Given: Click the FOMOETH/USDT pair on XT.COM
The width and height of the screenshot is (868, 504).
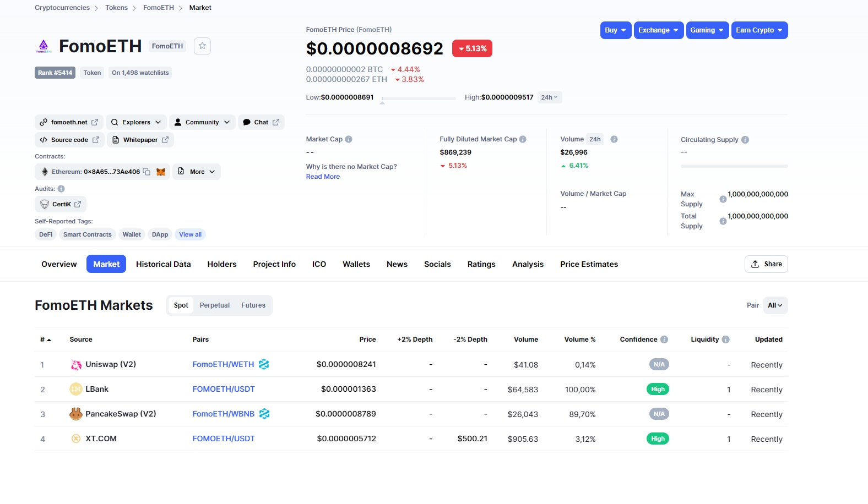Looking at the screenshot, I should point(224,439).
